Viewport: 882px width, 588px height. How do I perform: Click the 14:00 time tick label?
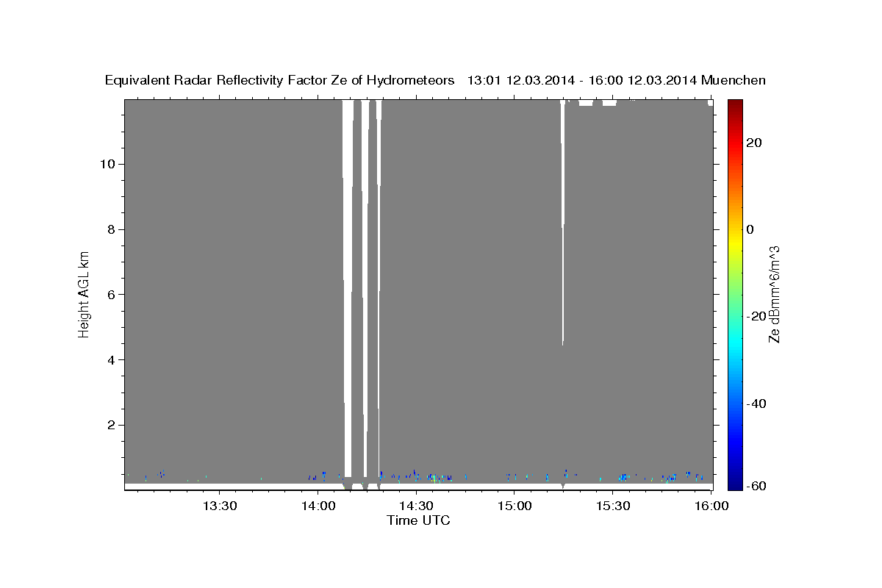coord(318,506)
